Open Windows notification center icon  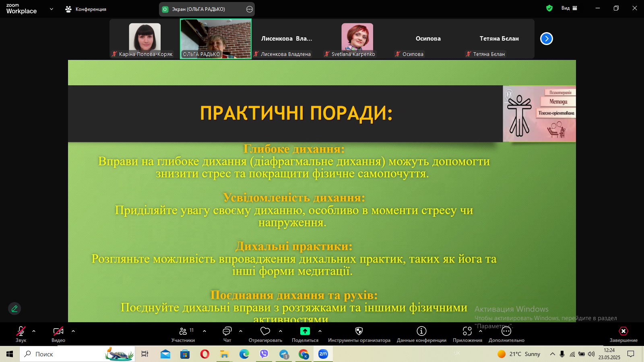pyautogui.click(x=631, y=354)
